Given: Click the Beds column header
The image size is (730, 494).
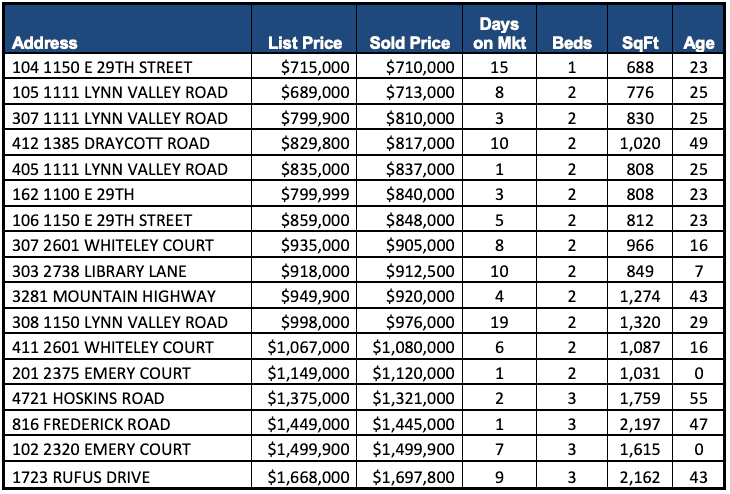Looking at the screenshot, I should 571,44.
